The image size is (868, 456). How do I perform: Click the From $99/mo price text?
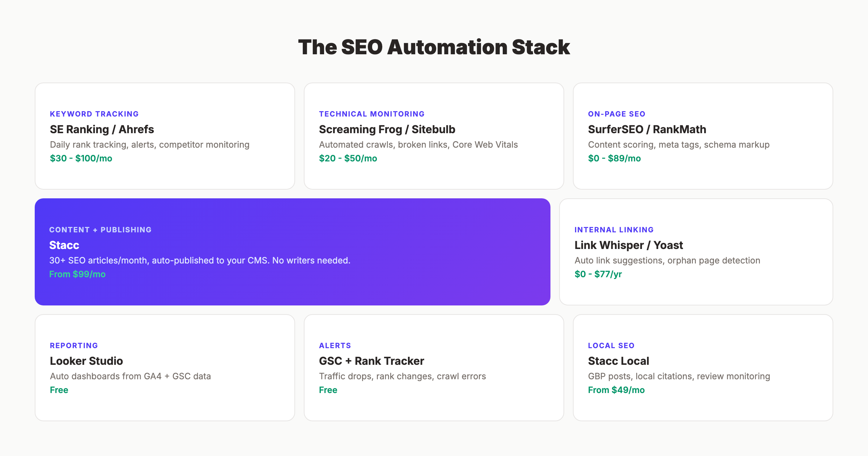pyautogui.click(x=77, y=274)
